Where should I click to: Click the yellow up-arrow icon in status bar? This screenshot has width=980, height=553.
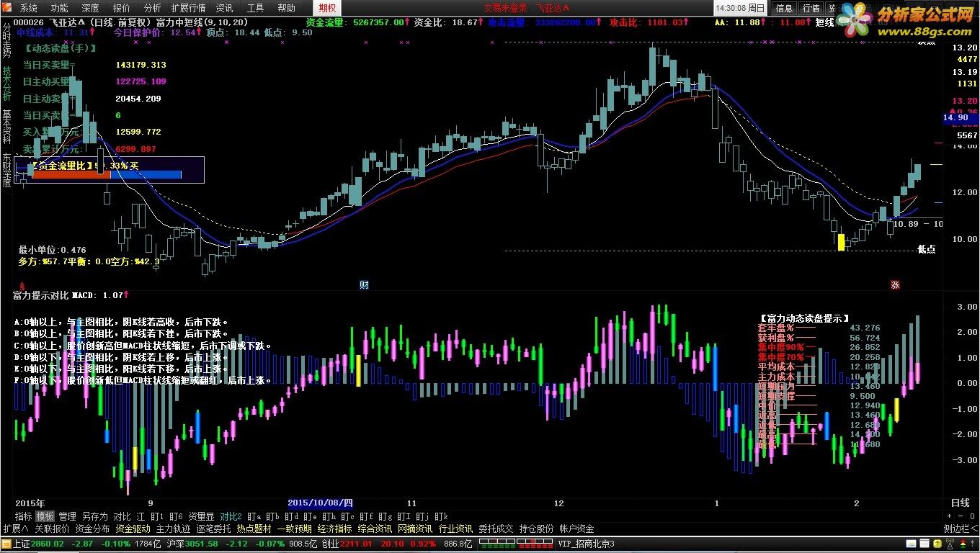[937, 544]
